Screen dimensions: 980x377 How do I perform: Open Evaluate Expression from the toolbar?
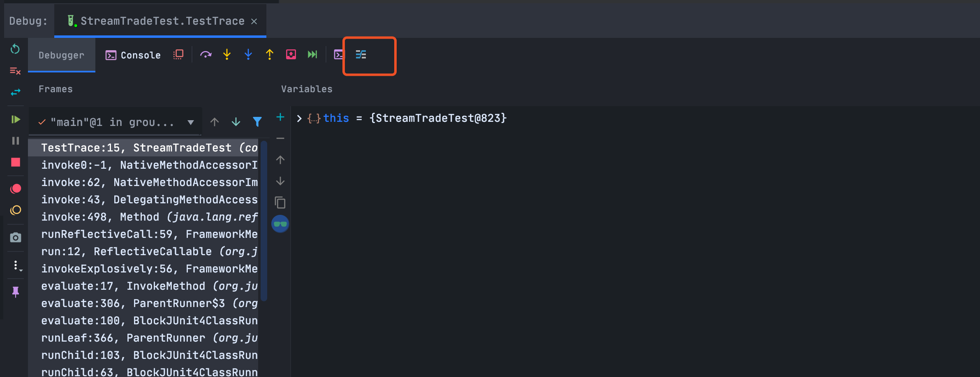pyautogui.click(x=338, y=54)
